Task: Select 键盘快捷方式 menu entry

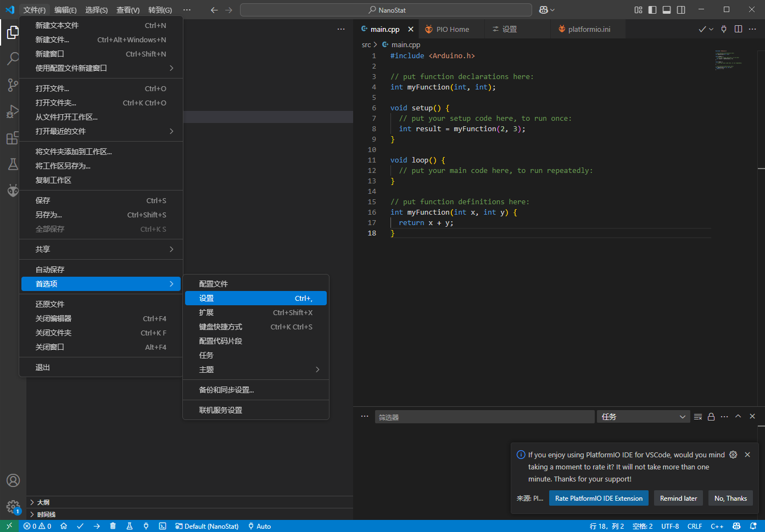Action: coord(256,327)
